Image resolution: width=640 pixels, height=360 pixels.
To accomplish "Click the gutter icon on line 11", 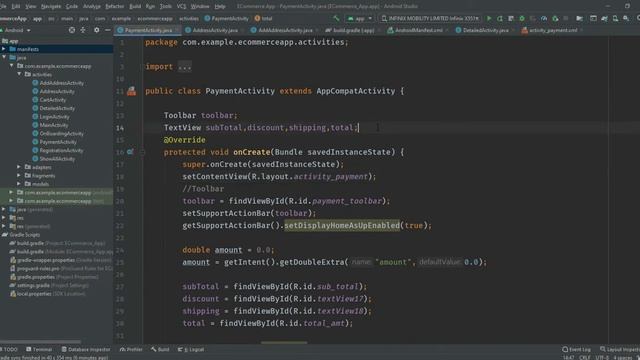I will pyautogui.click(x=131, y=91).
